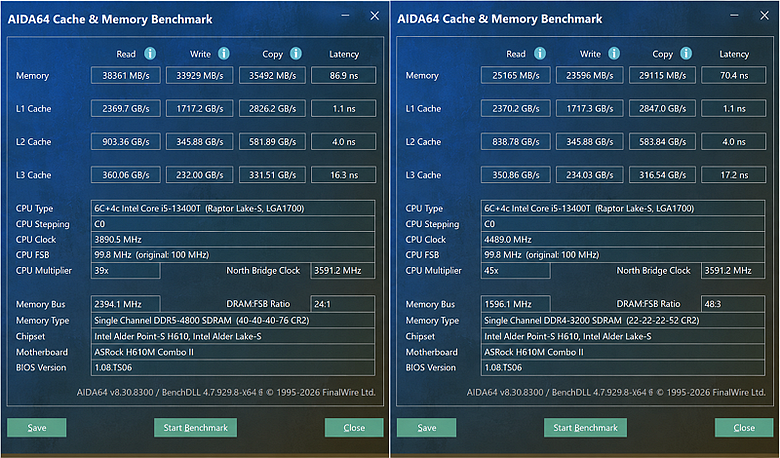Select L3 Cache read 350.86 GB/s

pos(516,175)
